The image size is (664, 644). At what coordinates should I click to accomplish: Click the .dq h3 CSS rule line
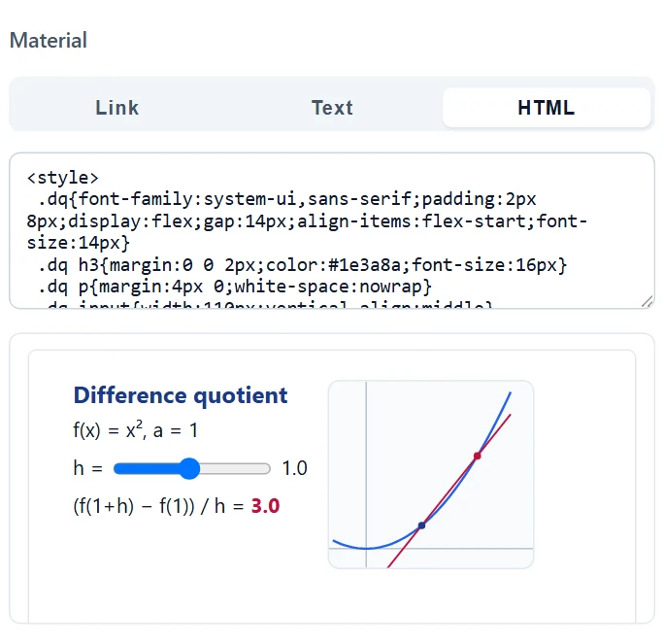pos(302,265)
